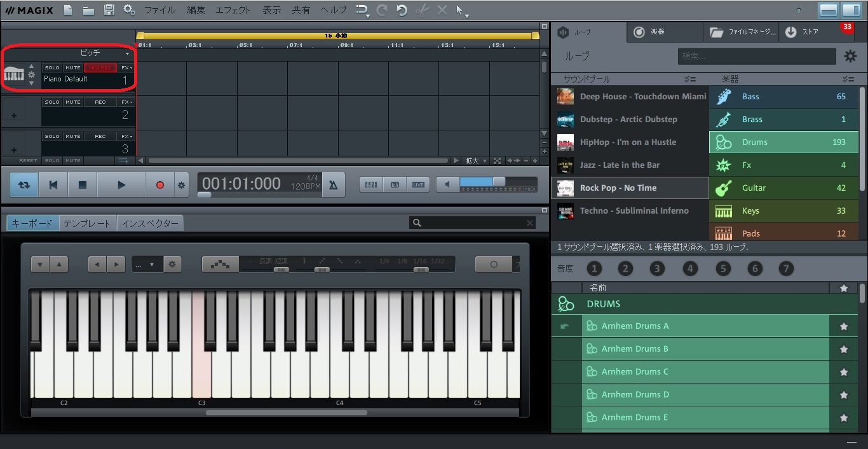Adjust the master volume slider
The image size is (868, 449).
pos(499,182)
